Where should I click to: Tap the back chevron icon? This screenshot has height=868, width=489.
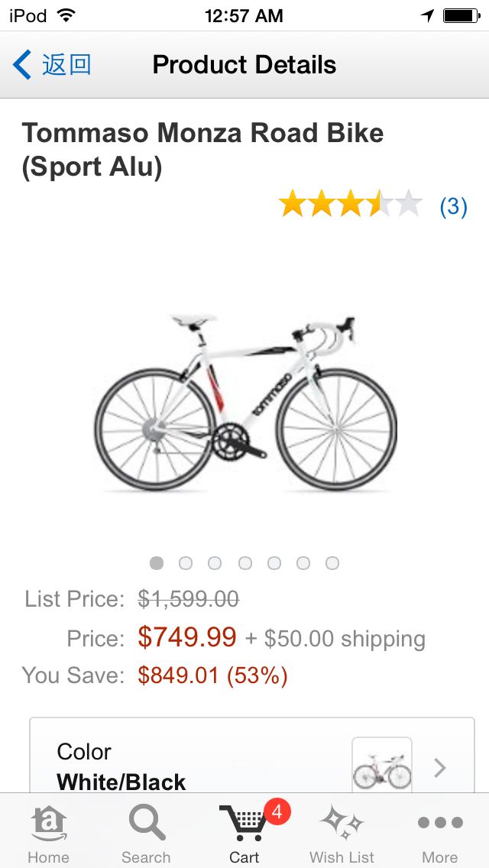[x=21, y=65]
